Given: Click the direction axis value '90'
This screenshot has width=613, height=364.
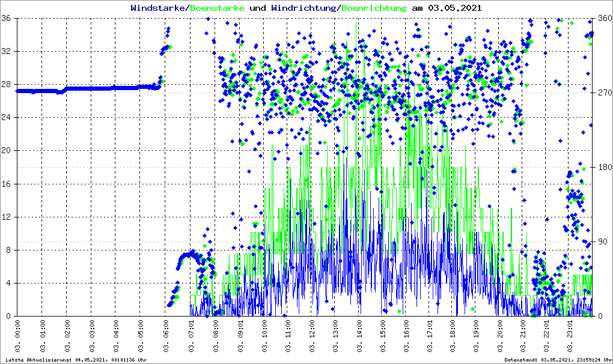Looking at the screenshot, I should [x=603, y=241].
